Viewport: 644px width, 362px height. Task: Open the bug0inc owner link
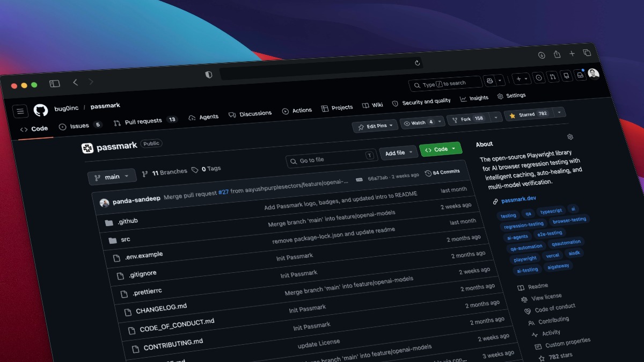[x=66, y=108]
